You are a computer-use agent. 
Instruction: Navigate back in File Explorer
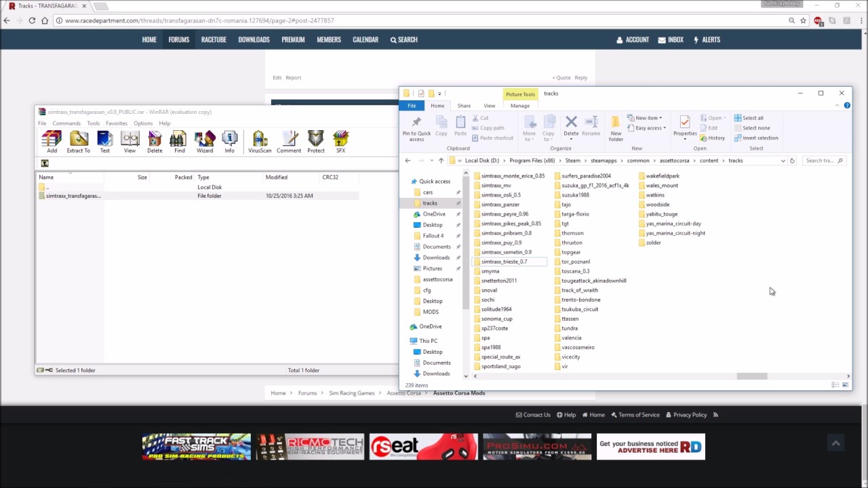(x=408, y=161)
